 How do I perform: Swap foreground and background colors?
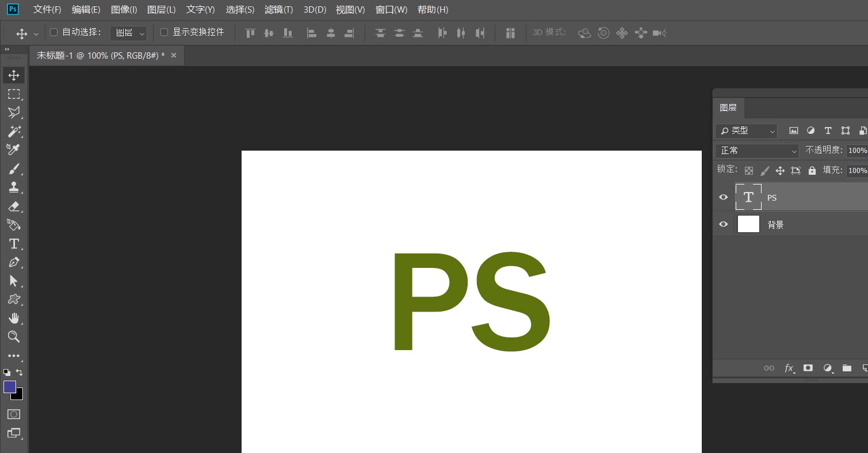click(20, 372)
